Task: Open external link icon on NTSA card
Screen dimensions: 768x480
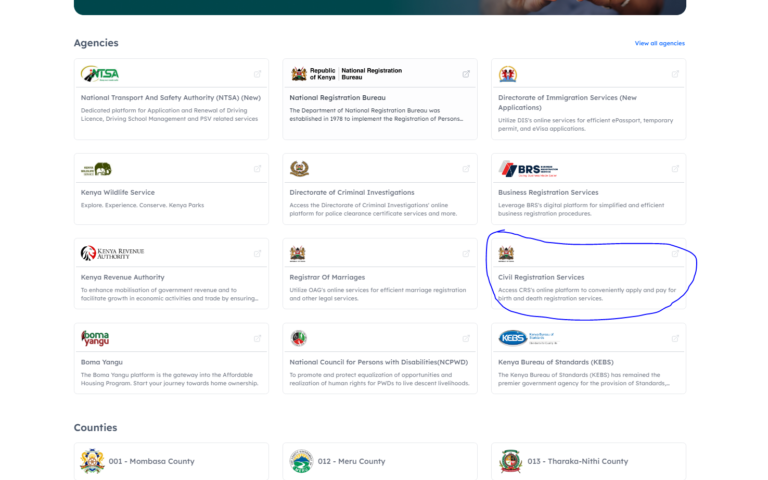Action: [257, 74]
